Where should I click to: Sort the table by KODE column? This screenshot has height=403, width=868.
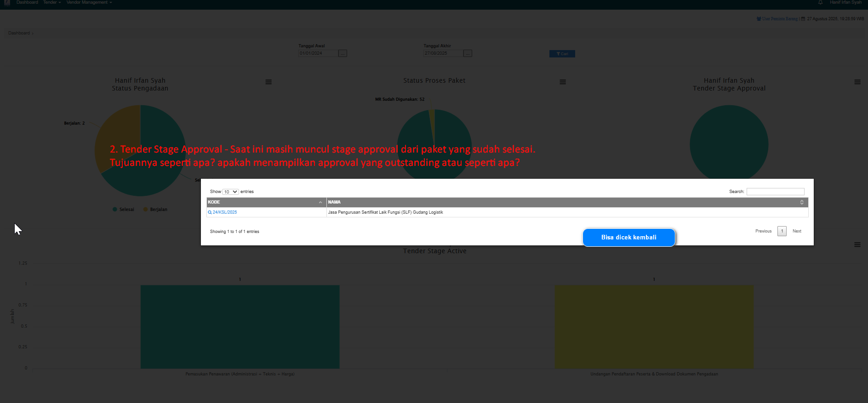pyautogui.click(x=266, y=202)
